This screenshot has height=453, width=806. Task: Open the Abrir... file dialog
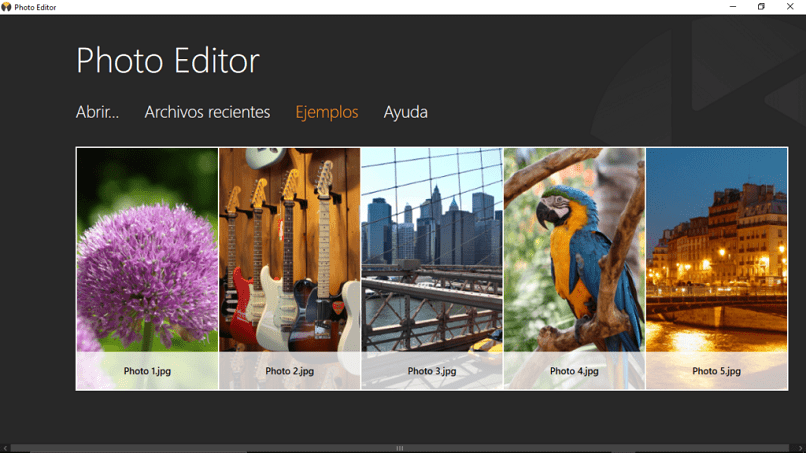(x=97, y=112)
